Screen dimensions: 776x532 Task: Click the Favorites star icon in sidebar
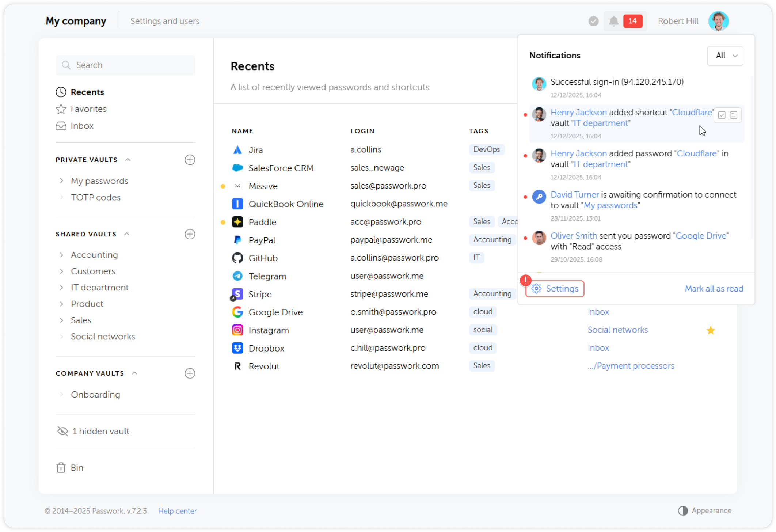(x=61, y=109)
